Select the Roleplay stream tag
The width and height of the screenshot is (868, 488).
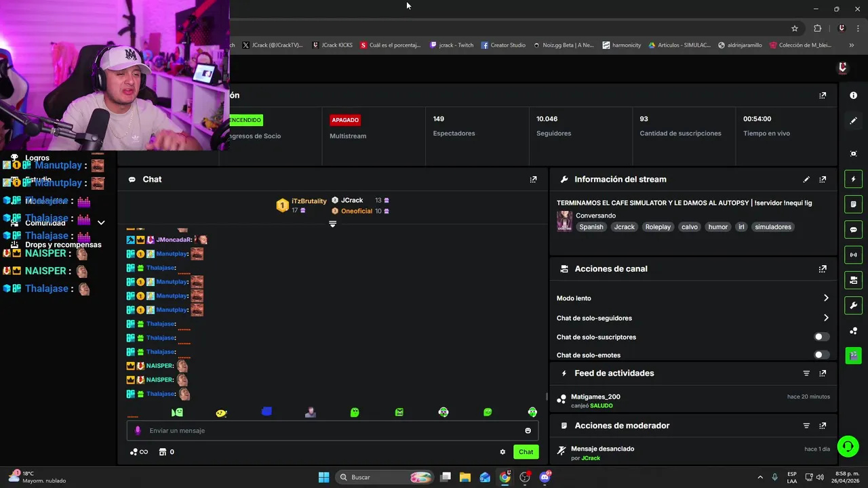pos(658,227)
